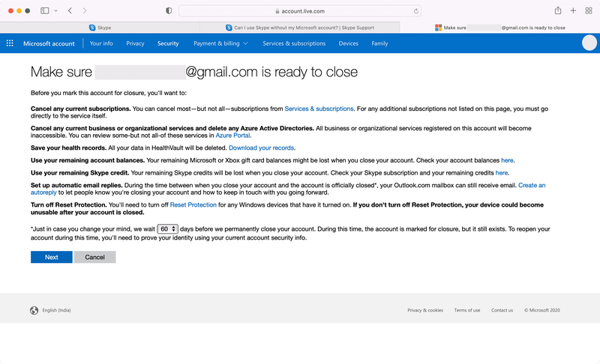Image resolution: width=600 pixels, height=364 pixels.
Task: Go forward with Safari's forward arrow
Action: pyautogui.click(x=85, y=10)
